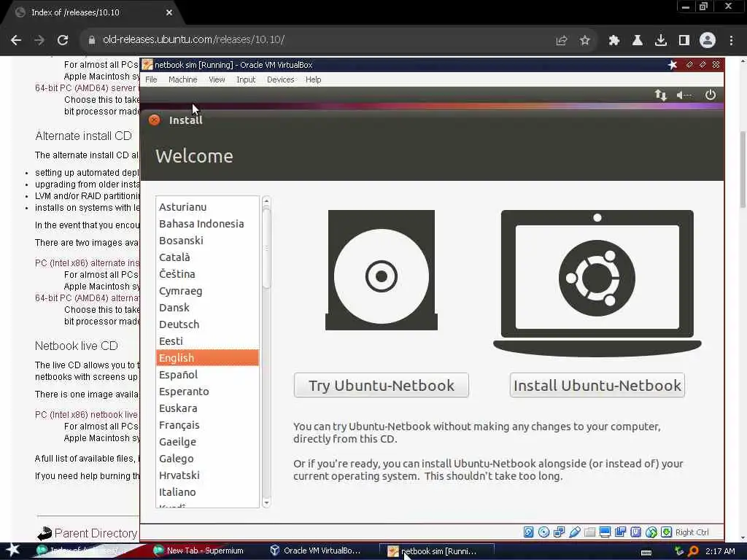Click the VirtualBox hard disk activity icon

tap(528, 532)
